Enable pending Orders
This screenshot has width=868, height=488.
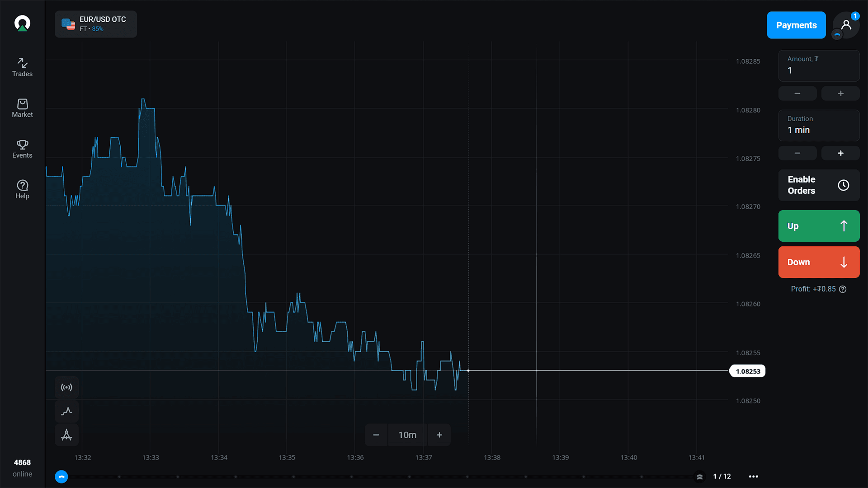tap(819, 185)
